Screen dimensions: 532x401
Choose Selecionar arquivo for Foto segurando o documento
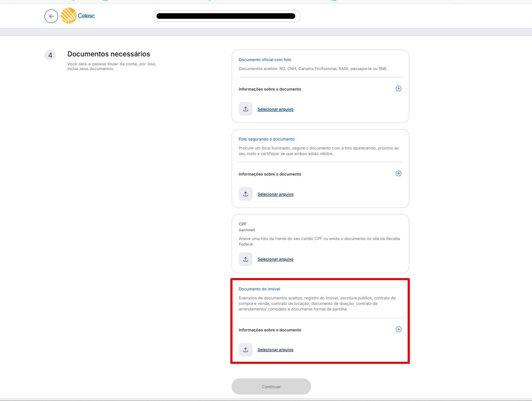(275, 194)
